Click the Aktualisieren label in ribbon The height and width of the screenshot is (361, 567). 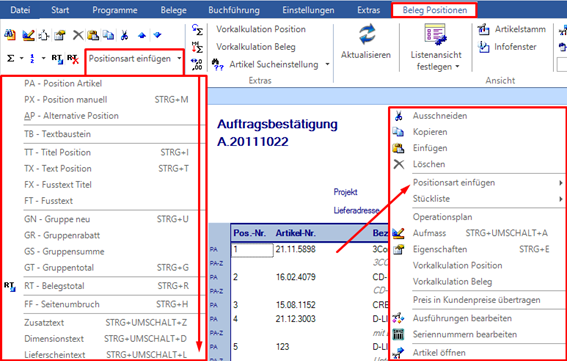[366, 55]
